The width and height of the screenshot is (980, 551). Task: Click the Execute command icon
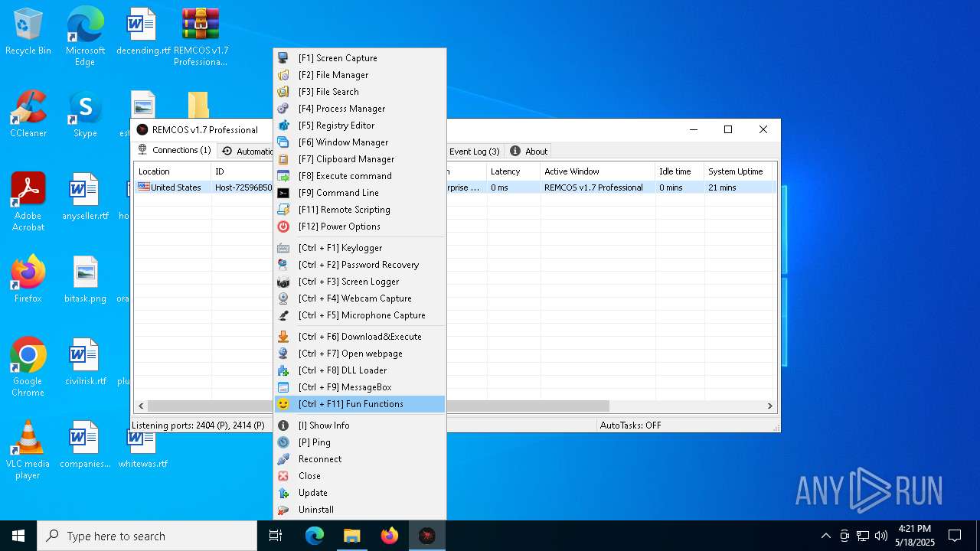point(283,176)
